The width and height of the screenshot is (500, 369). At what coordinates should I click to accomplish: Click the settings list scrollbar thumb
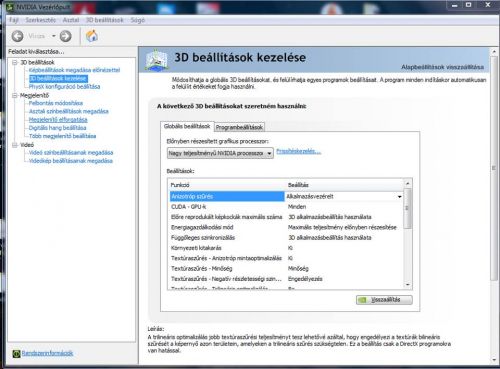point(407,208)
